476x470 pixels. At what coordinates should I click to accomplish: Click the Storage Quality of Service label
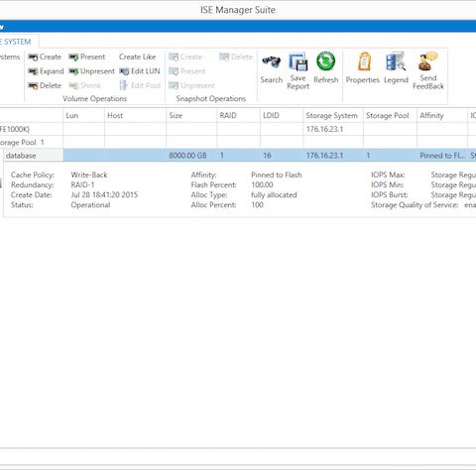415,205
